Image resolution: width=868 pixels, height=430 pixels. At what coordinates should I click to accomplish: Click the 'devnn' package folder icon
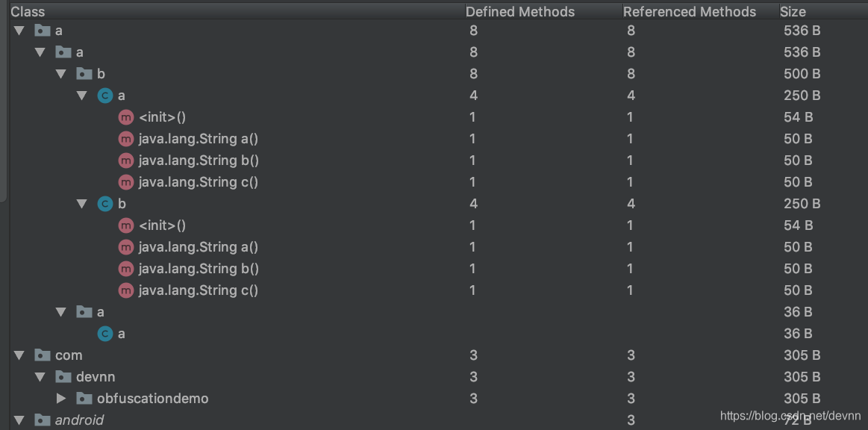pyautogui.click(x=63, y=377)
